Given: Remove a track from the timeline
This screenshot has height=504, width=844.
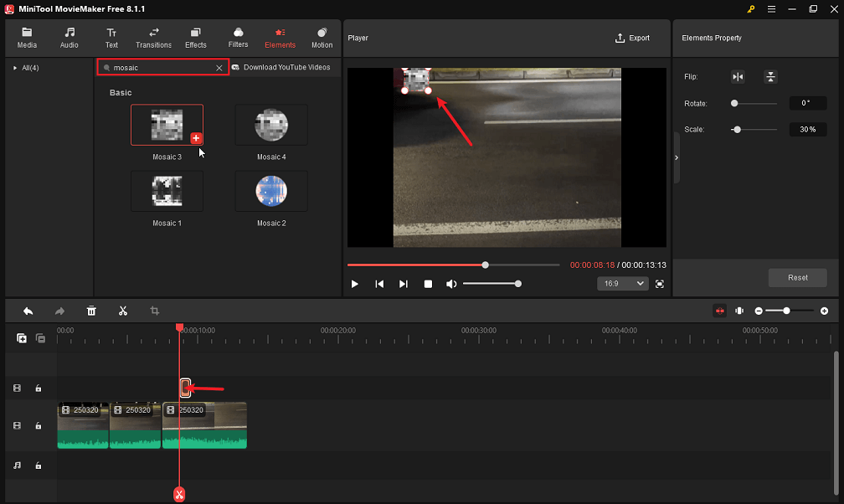Looking at the screenshot, I should [40, 338].
